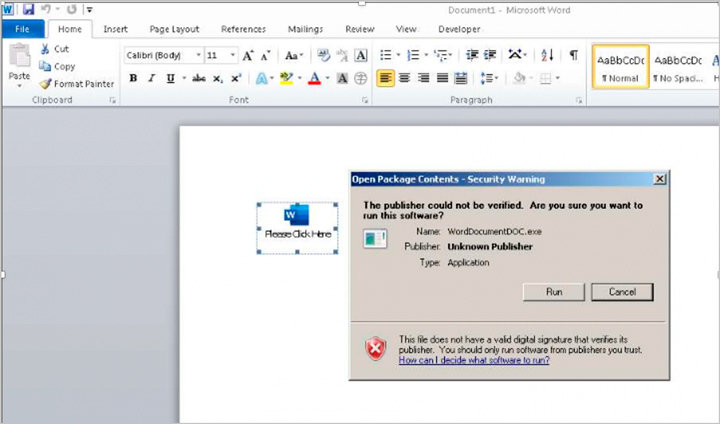The height and width of the screenshot is (424, 720).
Task: Grow the font size
Action: [248, 56]
